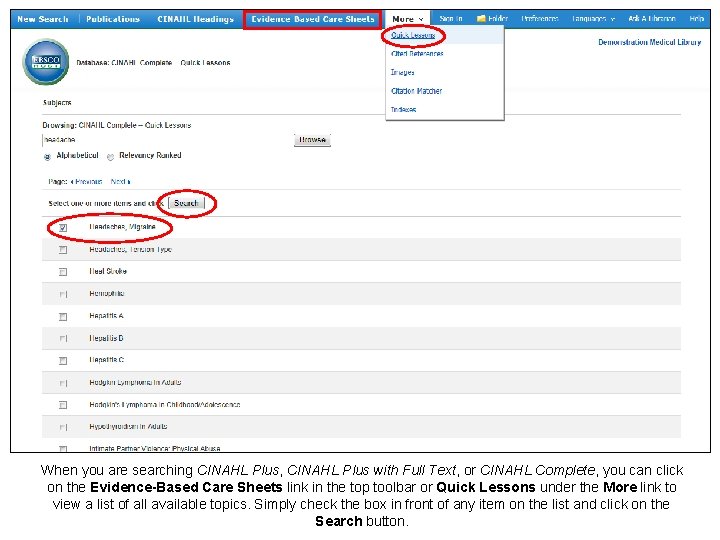Check the Hepatitis C checkbox

pos(63,361)
